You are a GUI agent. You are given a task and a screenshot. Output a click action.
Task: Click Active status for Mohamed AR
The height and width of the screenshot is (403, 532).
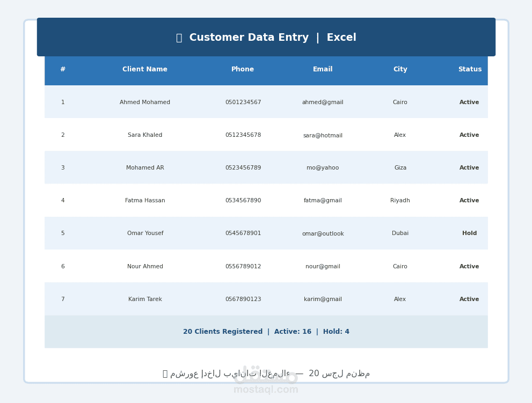(469, 167)
